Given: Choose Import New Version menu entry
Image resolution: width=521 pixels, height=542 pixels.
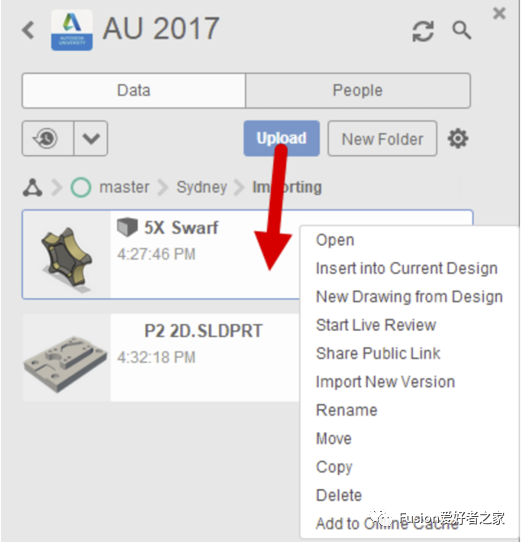Looking at the screenshot, I should (385, 382).
